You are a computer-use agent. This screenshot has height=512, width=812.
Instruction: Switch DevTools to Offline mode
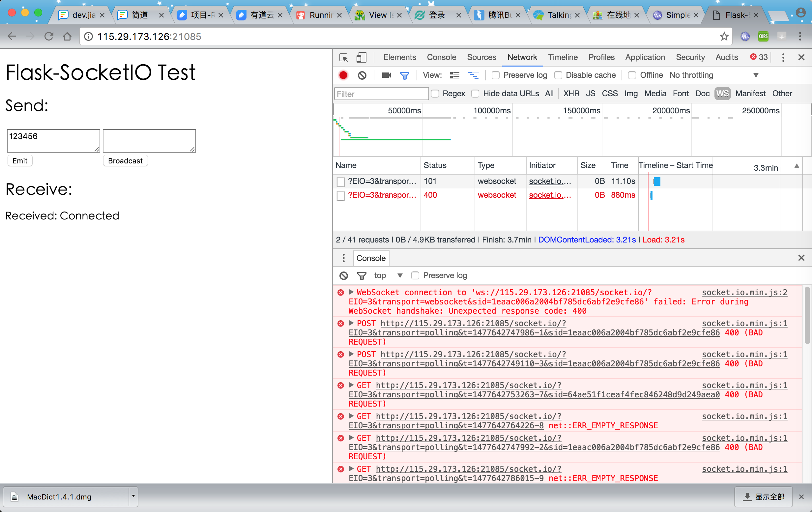pos(632,75)
